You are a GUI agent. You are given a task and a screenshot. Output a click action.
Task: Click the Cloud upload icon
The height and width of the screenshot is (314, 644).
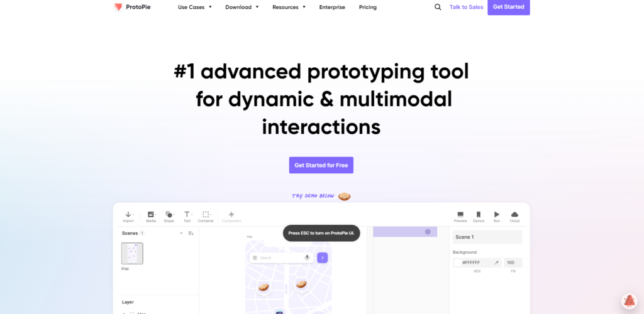coord(514,215)
